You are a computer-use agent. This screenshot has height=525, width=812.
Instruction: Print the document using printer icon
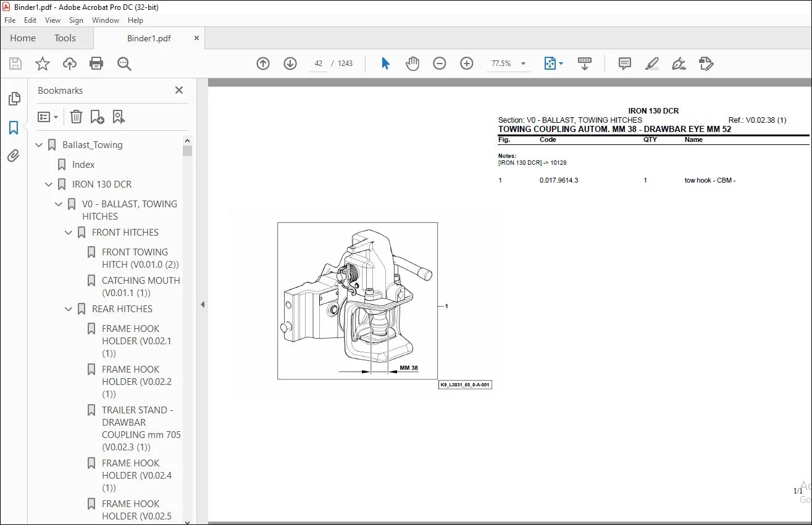coord(96,64)
